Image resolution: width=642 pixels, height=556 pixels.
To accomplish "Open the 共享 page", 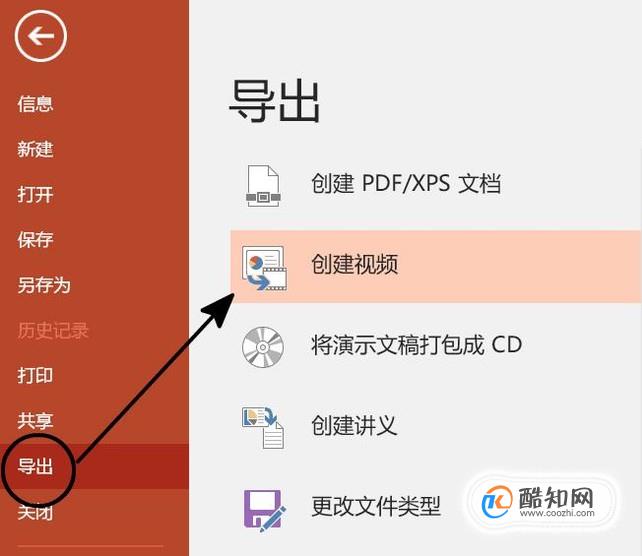I will (x=35, y=421).
